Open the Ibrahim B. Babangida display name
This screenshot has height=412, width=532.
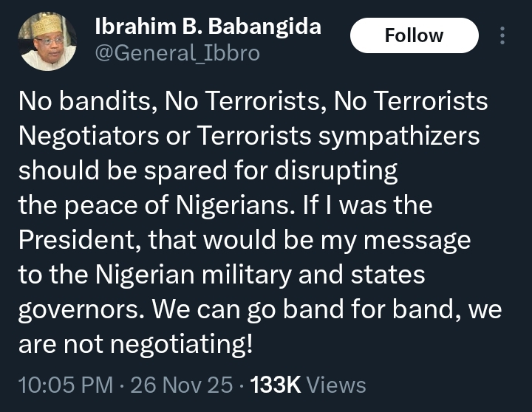click(x=208, y=27)
